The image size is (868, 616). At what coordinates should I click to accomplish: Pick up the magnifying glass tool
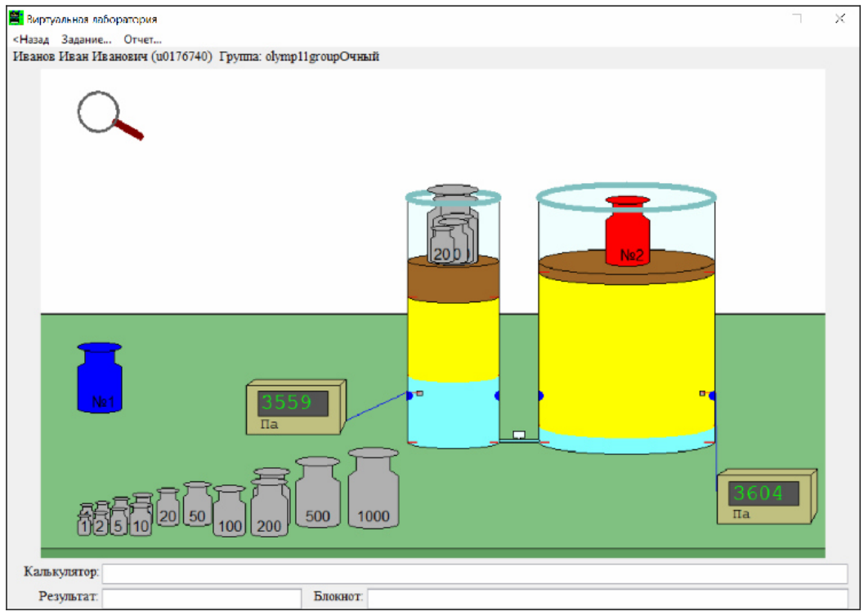pos(110,115)
